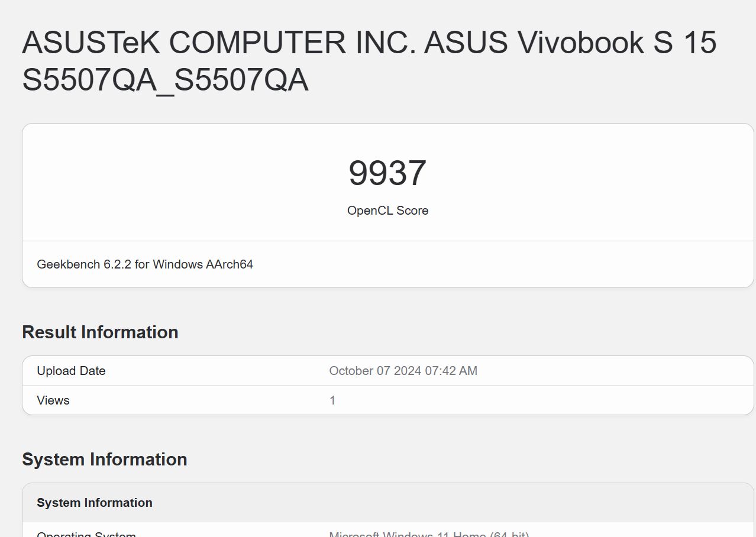Click the OpenCL Score label
756x537 pixels.
click(387, 211)
